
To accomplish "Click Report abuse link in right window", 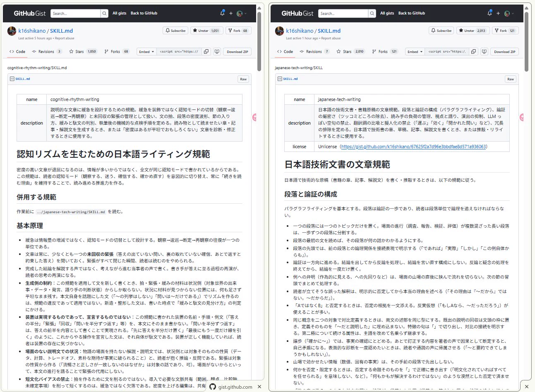I will (x=331, y=38).
